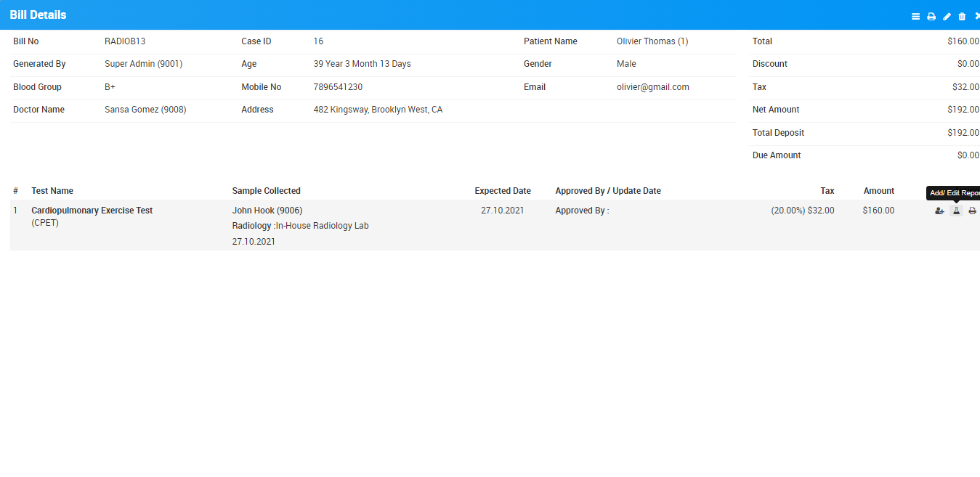Select the Cardiopulmonary Exercise Test name

92,211
